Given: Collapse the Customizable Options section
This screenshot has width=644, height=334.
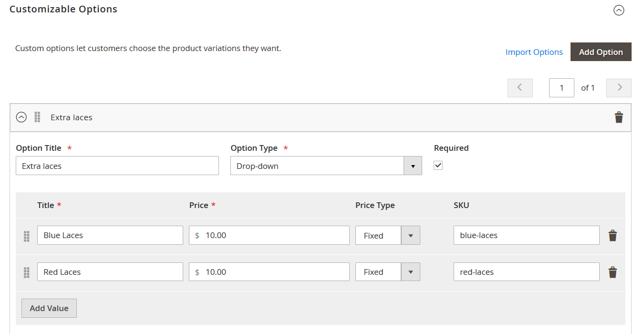Looking at the screenshot, I should 619,10.
